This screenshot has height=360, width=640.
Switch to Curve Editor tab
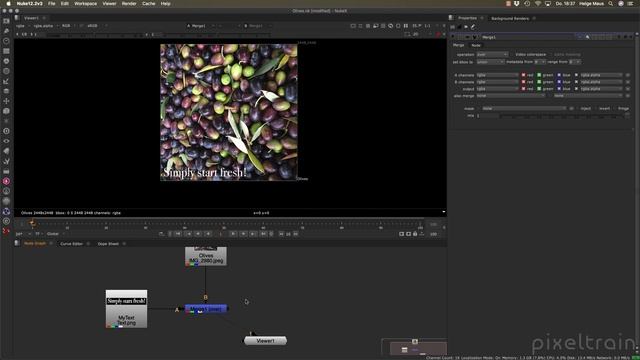[x=71, y=244]
